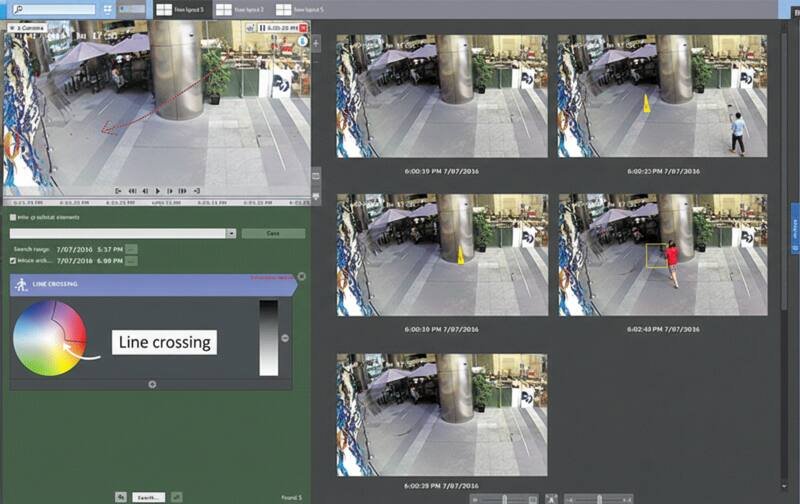
Task: Open result thumbnail at 6:00:29 PM
Action: tap(442, 415)
